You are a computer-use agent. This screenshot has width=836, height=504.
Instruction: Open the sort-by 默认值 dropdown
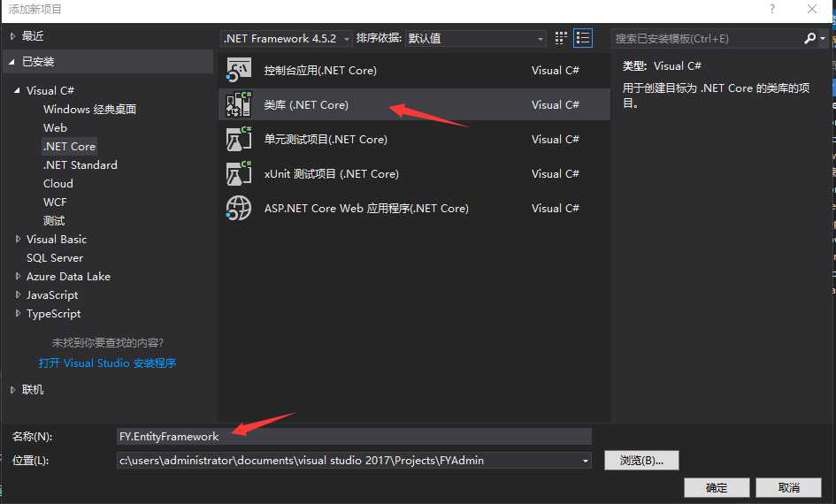click(x=476, y=38)
